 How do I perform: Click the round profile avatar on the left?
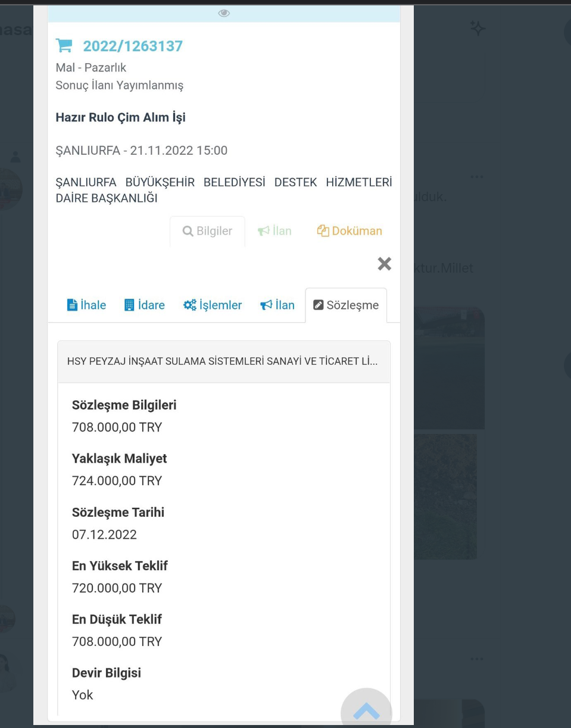pyautogui.click(x=11, y=189)
